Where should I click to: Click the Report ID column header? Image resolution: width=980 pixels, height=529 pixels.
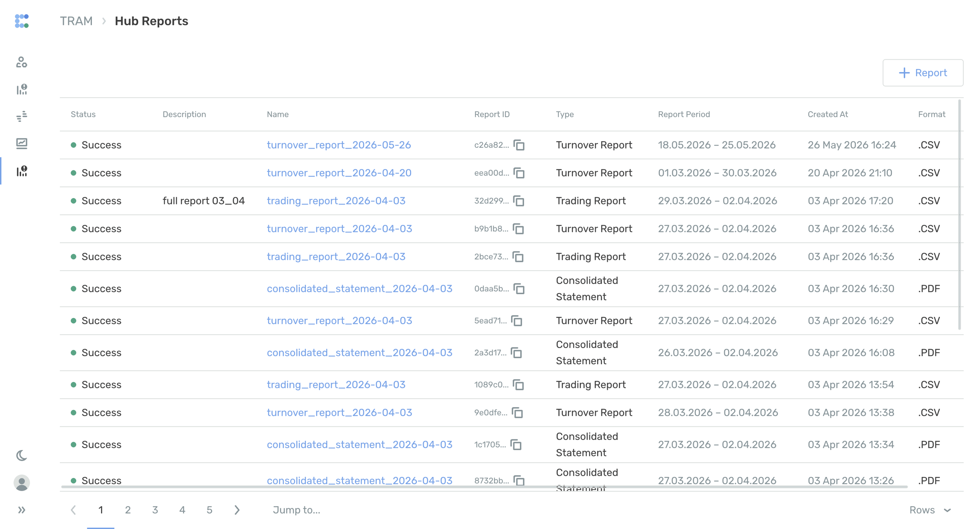coord(492,114)
